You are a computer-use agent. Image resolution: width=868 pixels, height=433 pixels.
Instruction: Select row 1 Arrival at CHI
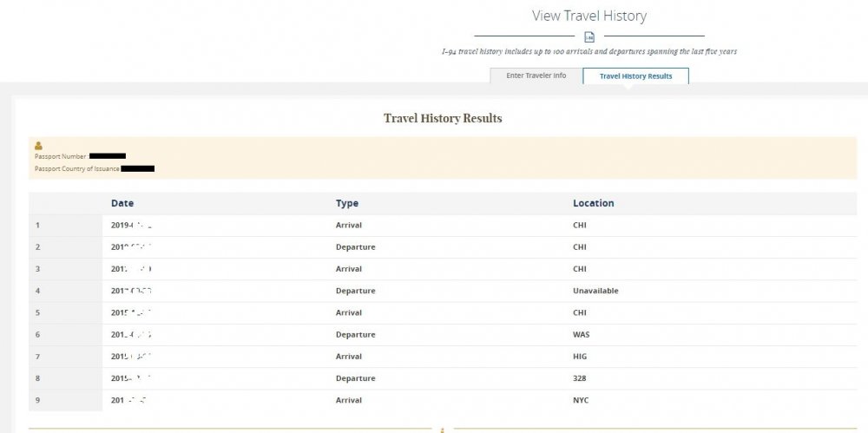[x=443, y=226]
